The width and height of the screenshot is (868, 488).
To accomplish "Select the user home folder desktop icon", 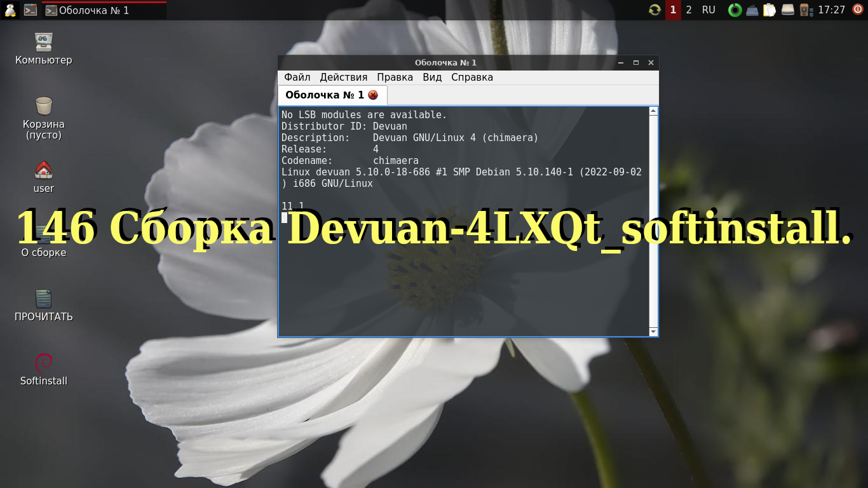I will (x=44, y=177).
